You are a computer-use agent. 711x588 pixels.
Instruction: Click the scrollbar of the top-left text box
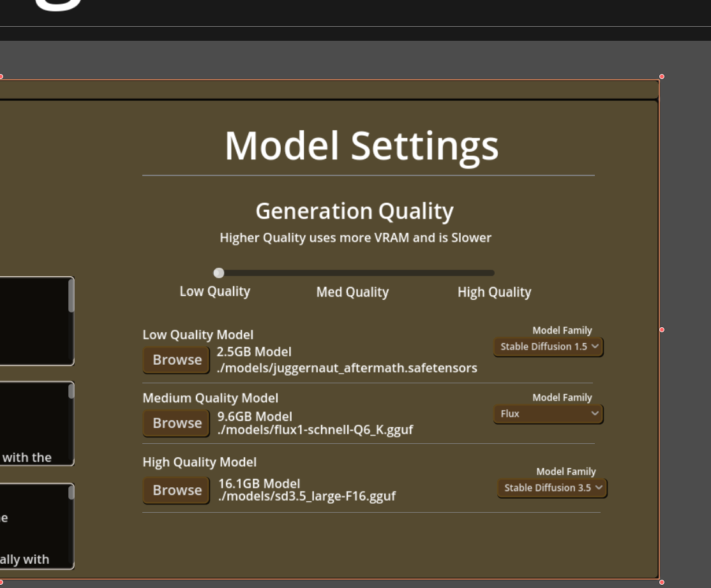point(71,297)
